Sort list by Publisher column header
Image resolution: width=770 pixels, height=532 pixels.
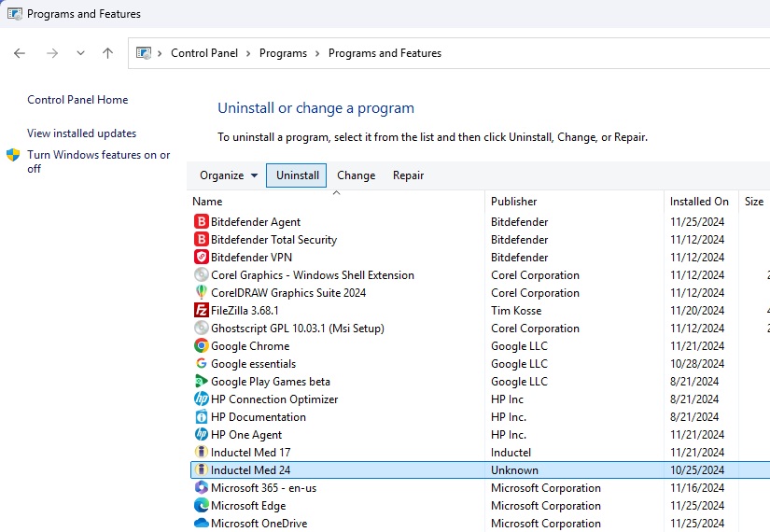tap(514, 202)
